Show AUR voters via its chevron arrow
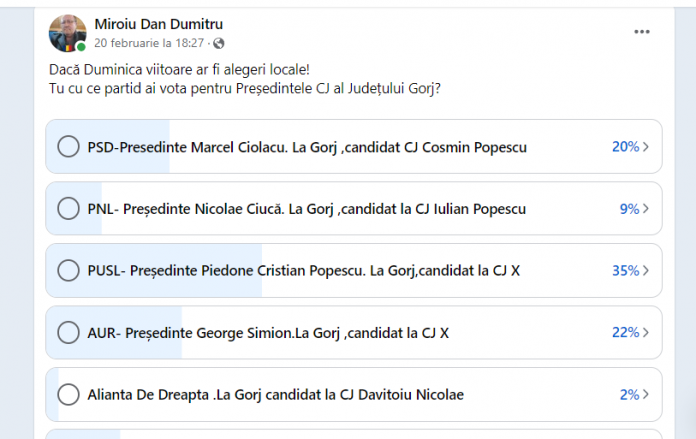 (x=646, y=333)
